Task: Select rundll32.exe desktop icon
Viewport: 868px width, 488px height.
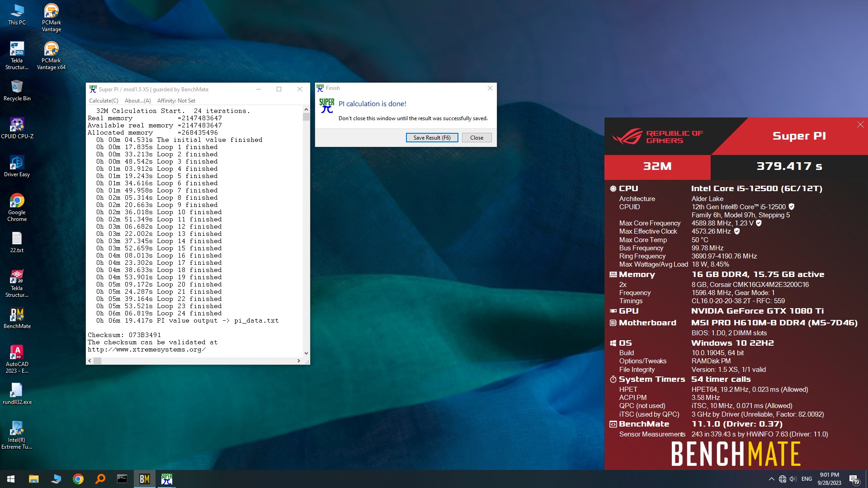Action: (x=17, y=394)
